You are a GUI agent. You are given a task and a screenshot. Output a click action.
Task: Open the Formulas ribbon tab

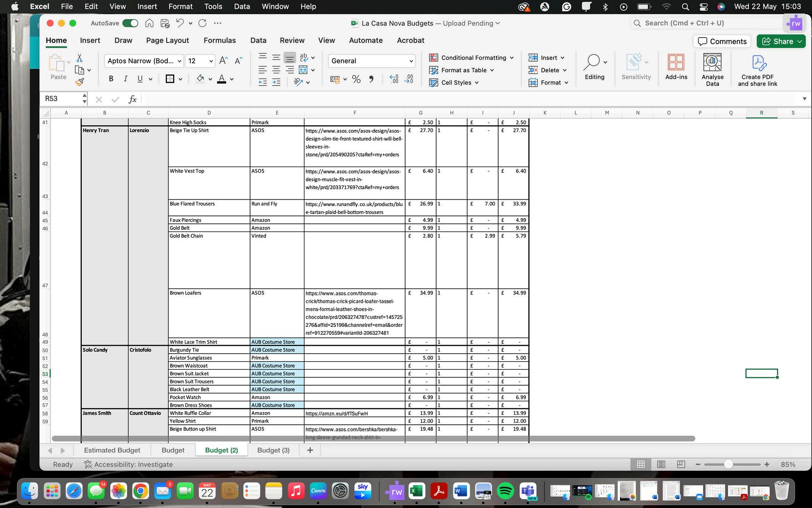click(219, 40)
